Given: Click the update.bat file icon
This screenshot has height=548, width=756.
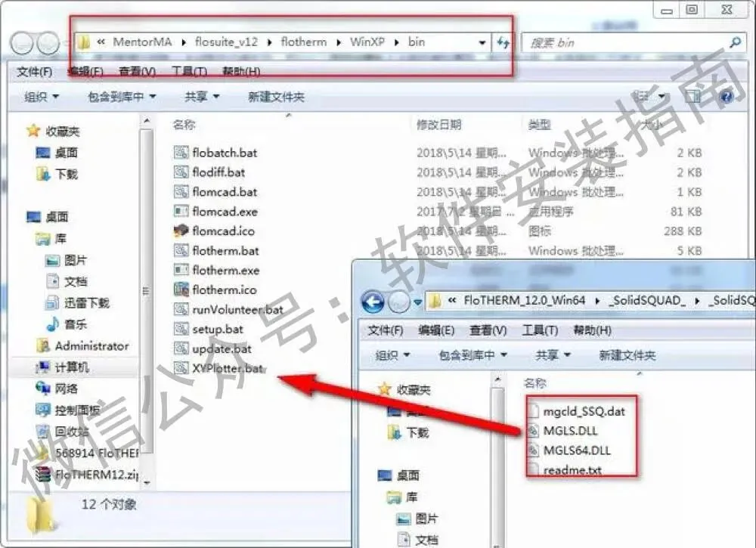Looking at the screenshot, I should coord(181,348).
